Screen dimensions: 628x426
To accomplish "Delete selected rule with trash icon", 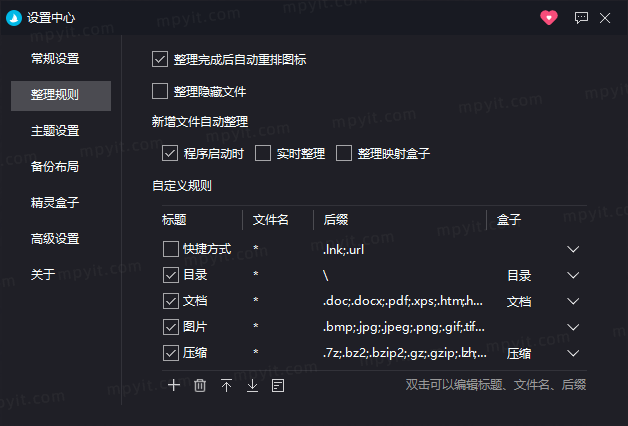I will point(200,385).
